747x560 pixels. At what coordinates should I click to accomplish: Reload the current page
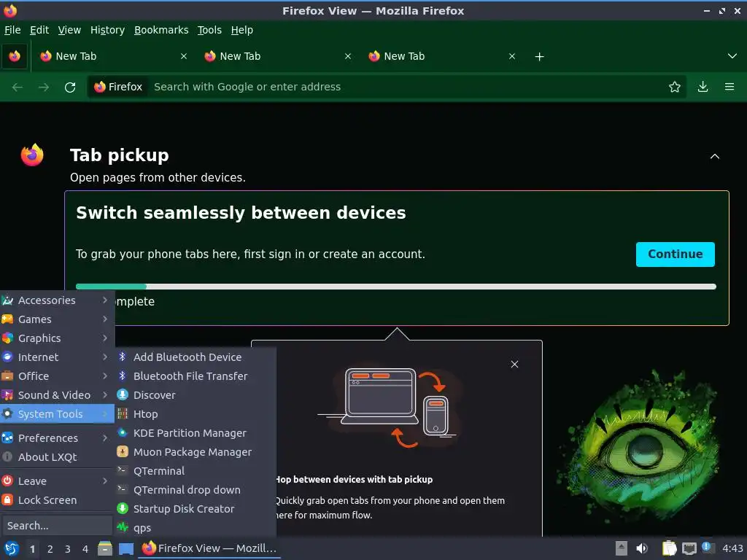70,87
